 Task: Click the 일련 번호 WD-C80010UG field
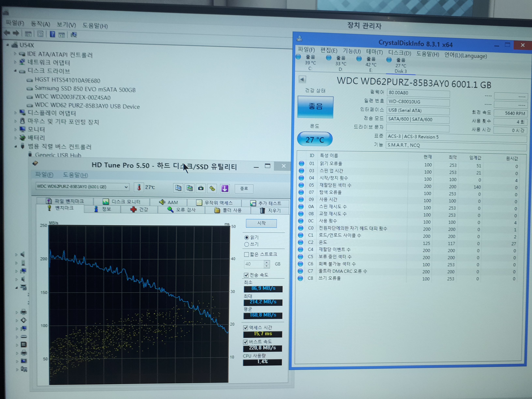point(418,102)
